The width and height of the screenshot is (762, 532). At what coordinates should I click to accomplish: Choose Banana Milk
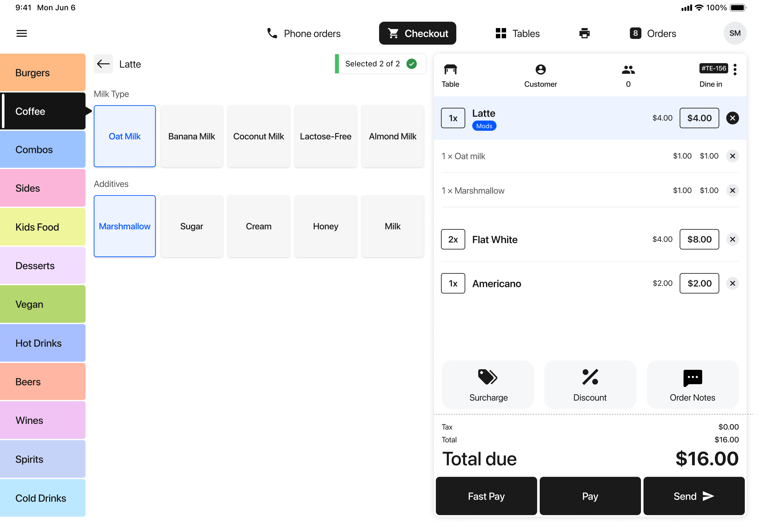[x=191, y=136]
